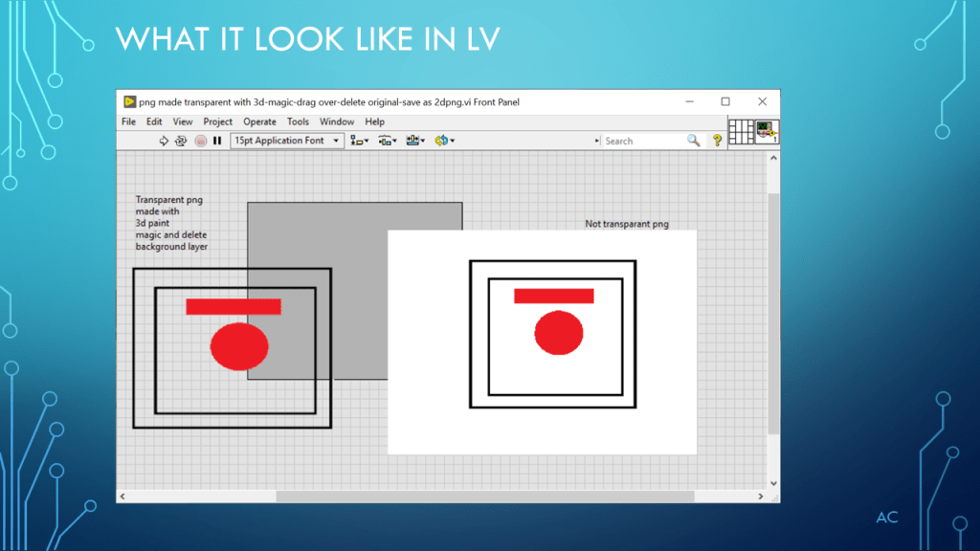Click the Pause button in toolbar

click(217, 141)
